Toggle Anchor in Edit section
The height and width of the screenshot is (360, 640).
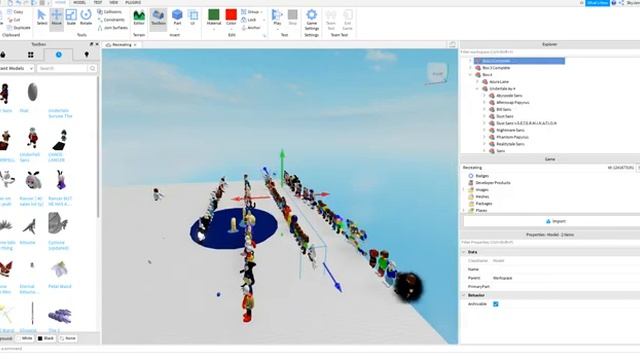[251, 28]
